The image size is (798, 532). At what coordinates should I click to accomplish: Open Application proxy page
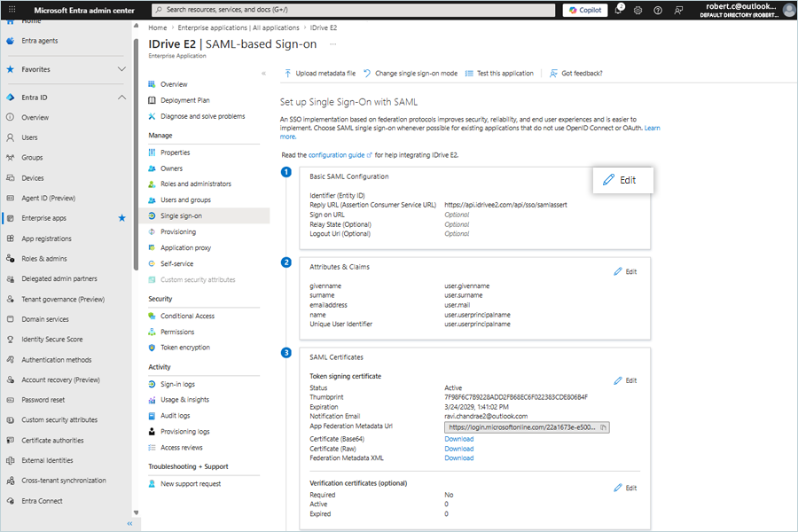(186, 248)
